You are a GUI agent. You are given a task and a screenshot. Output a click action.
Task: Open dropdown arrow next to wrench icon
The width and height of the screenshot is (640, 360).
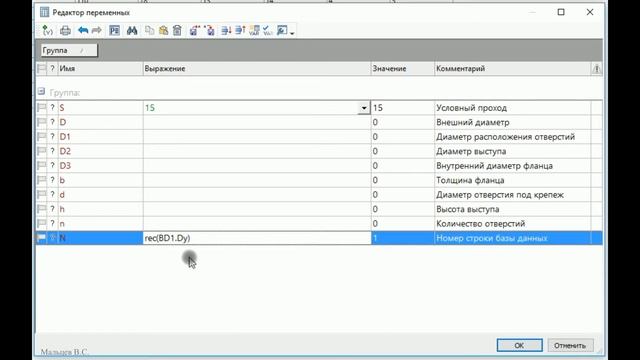tap(292, 32)
